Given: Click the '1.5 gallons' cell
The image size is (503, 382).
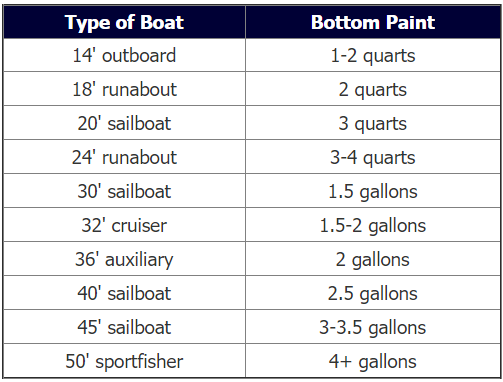Looking at the screenshot, I should pyautogui.click(x=373, y=191).
